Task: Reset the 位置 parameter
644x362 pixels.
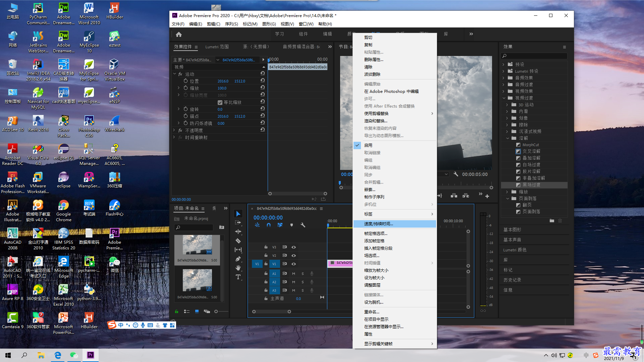Action: tap(263, 81)
